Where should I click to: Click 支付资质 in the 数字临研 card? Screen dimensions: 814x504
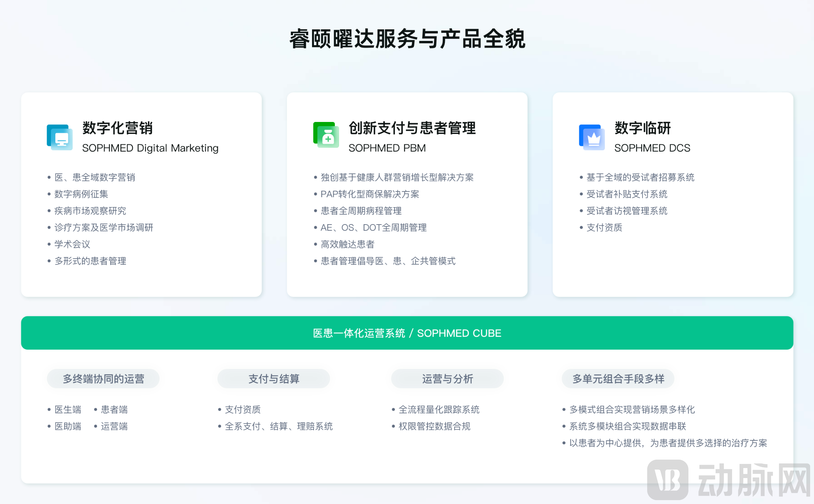coord(604,228)
